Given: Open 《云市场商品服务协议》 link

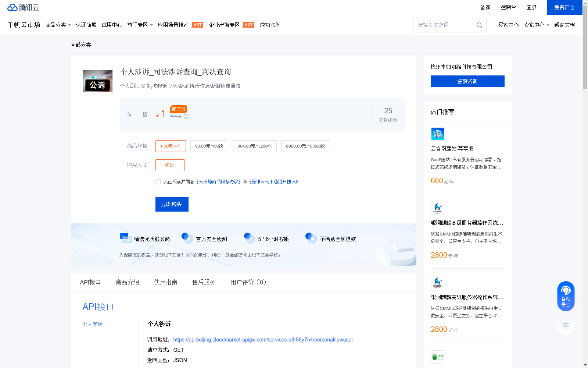Looking at the screenshot, I should click(x=219, y=182).
